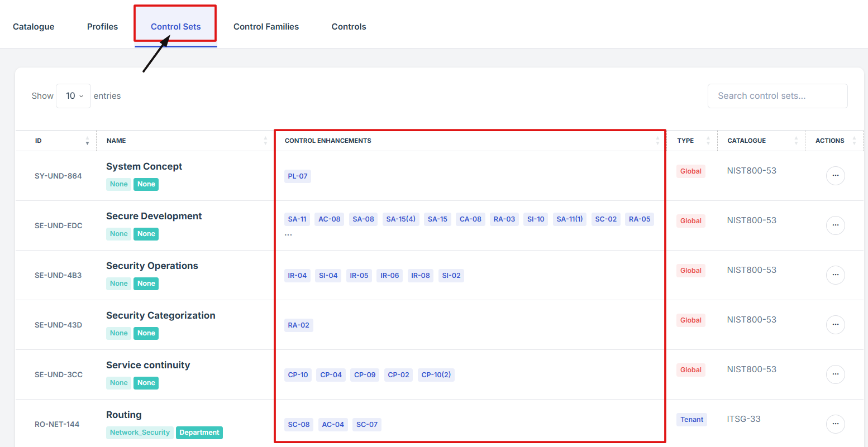Click the PL-07 control tag

click(x=297, y=176)
